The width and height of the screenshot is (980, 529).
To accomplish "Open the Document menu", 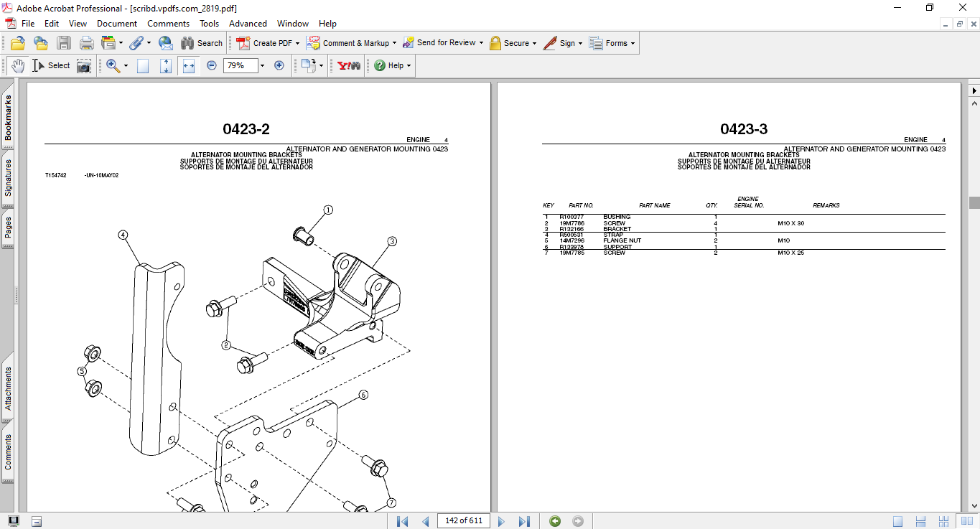I will coord(116,23).
